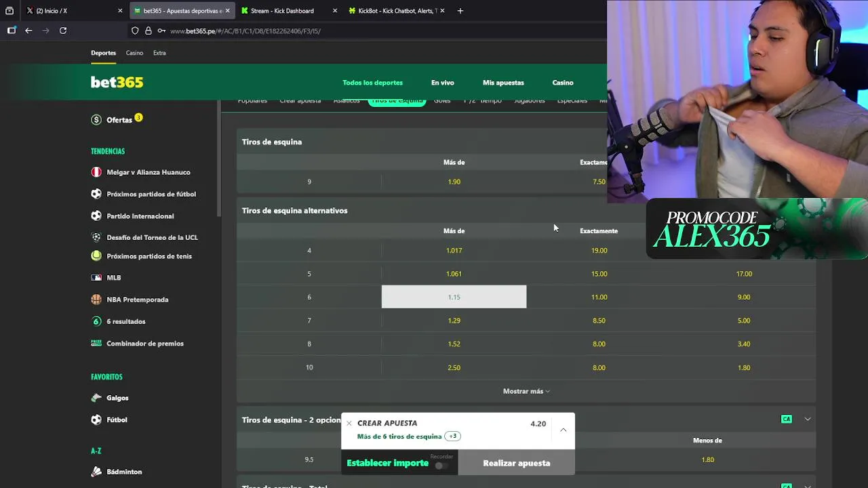Click Establecer importe in bet slip
The width and height of the screenshot is (868, 488).
tap(388, 463)
